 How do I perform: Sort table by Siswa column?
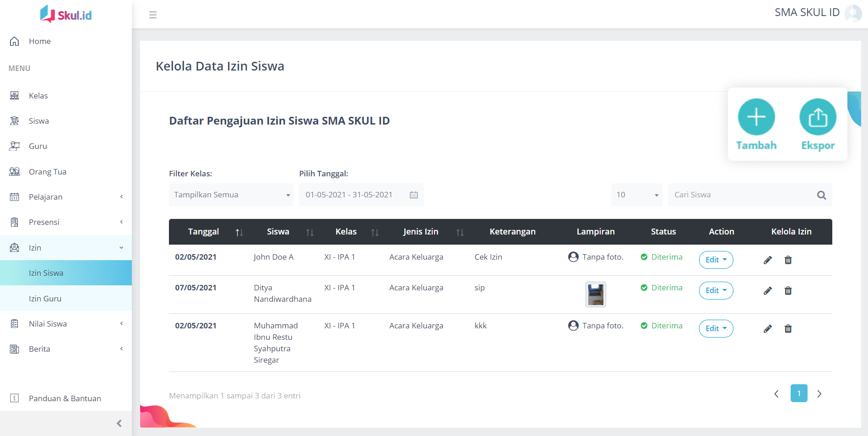[310, 233]
